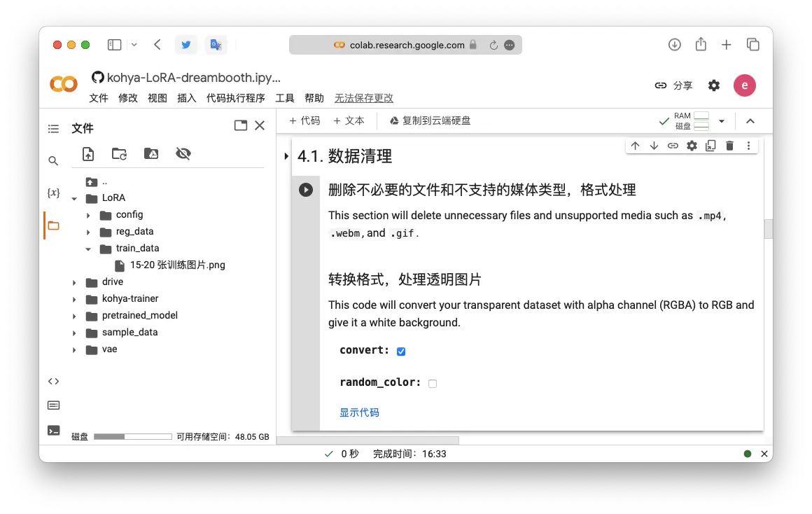
Task: Refresh the file browser listing
Action: click(120, 154)
